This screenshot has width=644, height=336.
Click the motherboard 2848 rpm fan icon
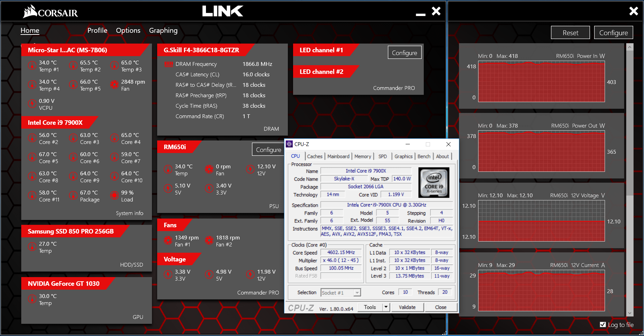coord(114,84)
